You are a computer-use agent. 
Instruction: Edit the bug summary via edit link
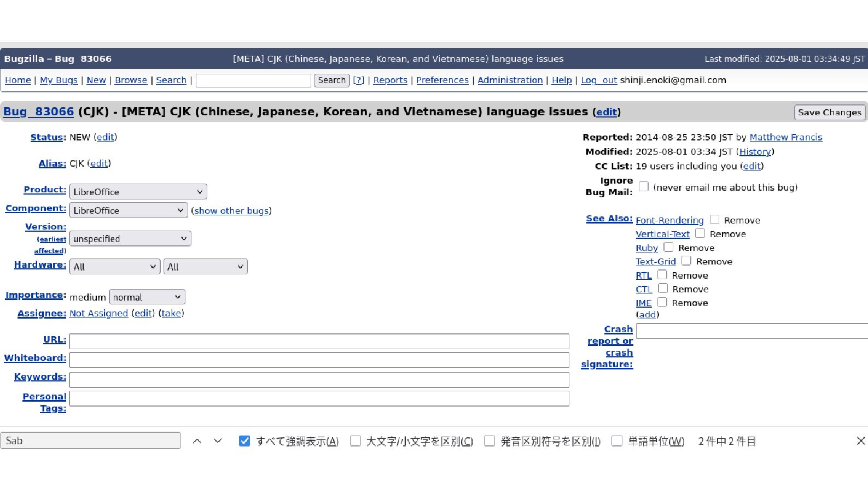click(607, 112)
